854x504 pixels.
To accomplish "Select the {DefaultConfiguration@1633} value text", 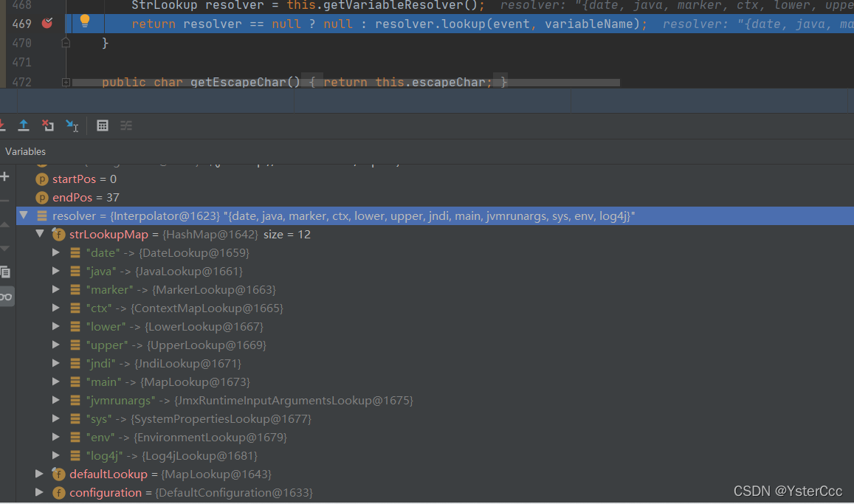I will (x=234, y=493).
